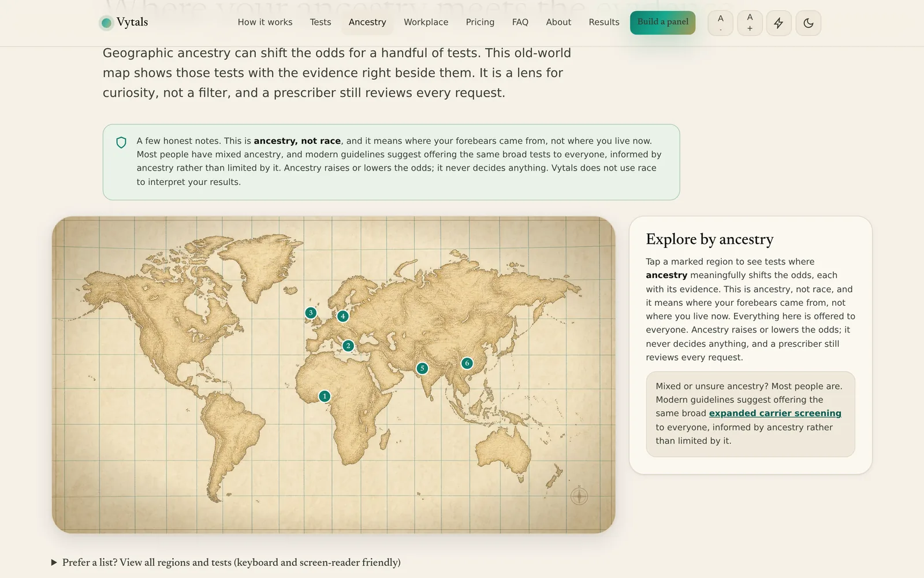Expand the Prefer a list regions disclosure
Image resolution: width=924 pixels, height=578 pixels.
click(226, 562)
